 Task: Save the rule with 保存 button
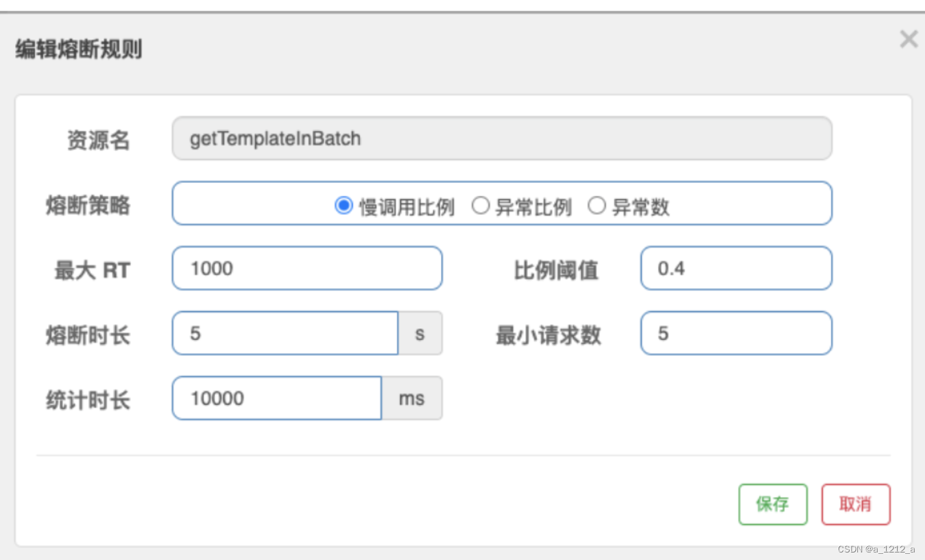pos(773,504)
